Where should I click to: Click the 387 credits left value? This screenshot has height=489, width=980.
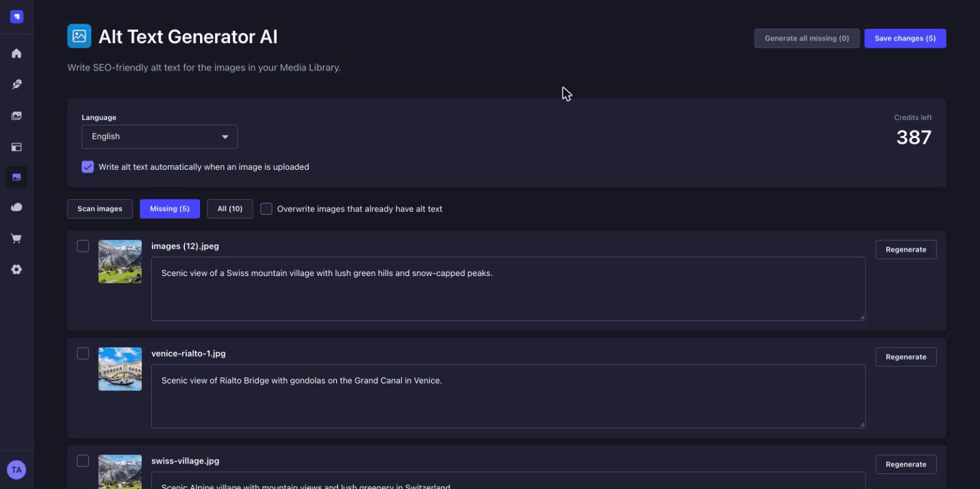(914, 137)
